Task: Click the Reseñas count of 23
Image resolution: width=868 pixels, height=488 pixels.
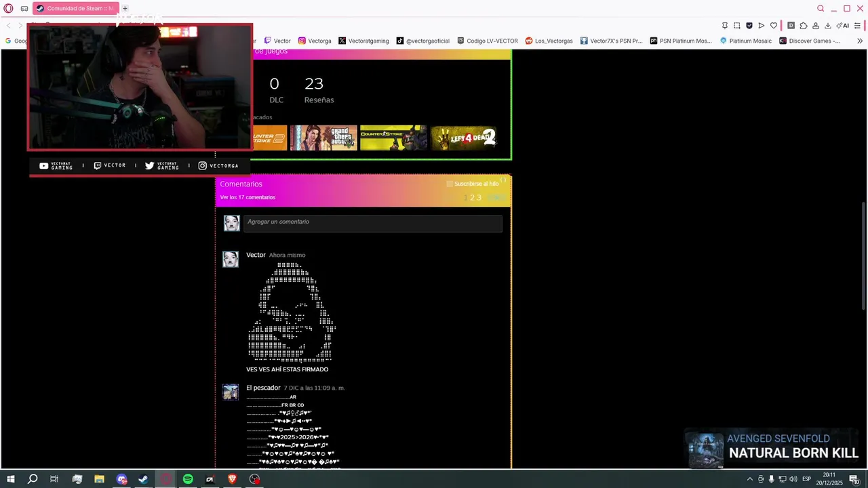Action: tap(314, 84)
